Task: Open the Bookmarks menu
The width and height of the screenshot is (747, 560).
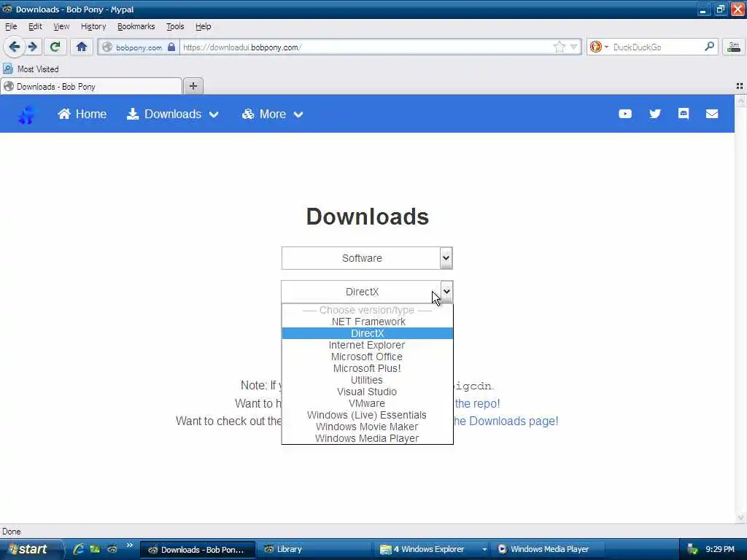Action: (x=136, y=27)
